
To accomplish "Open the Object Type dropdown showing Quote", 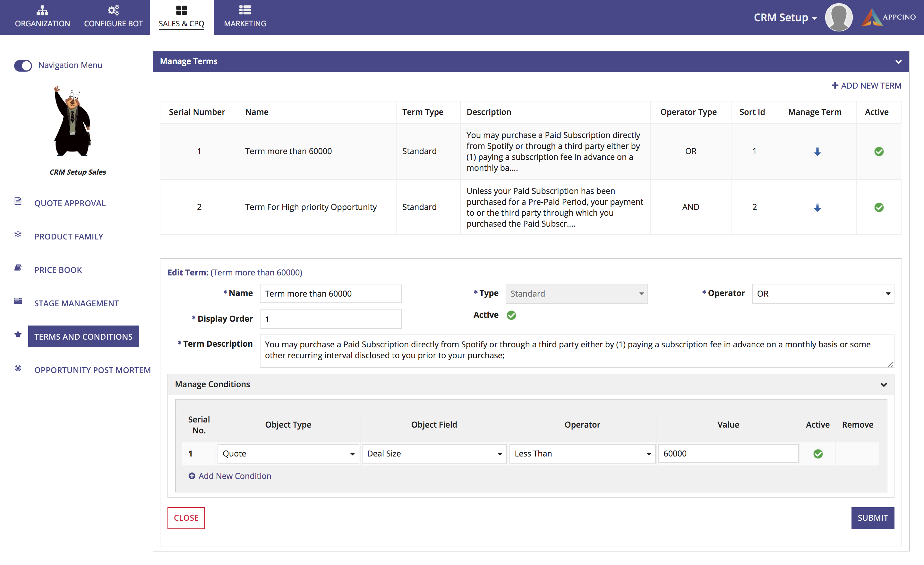I will [x=288, y=454].
